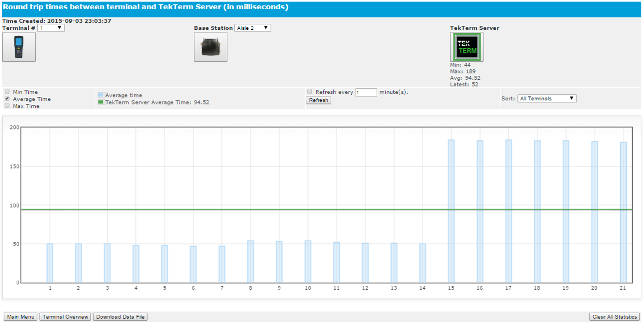
Task: Open Terminal Overview
Action: 65,316
